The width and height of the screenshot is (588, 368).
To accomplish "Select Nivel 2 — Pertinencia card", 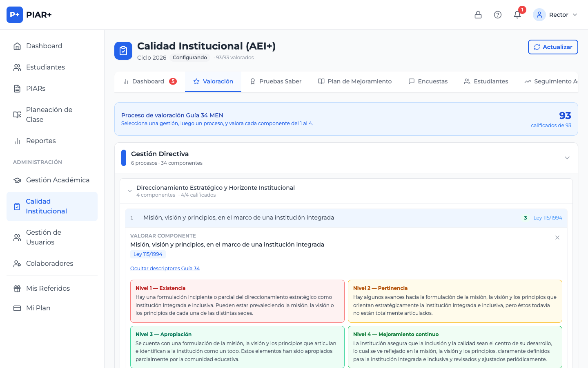I will tap(455, 301).
